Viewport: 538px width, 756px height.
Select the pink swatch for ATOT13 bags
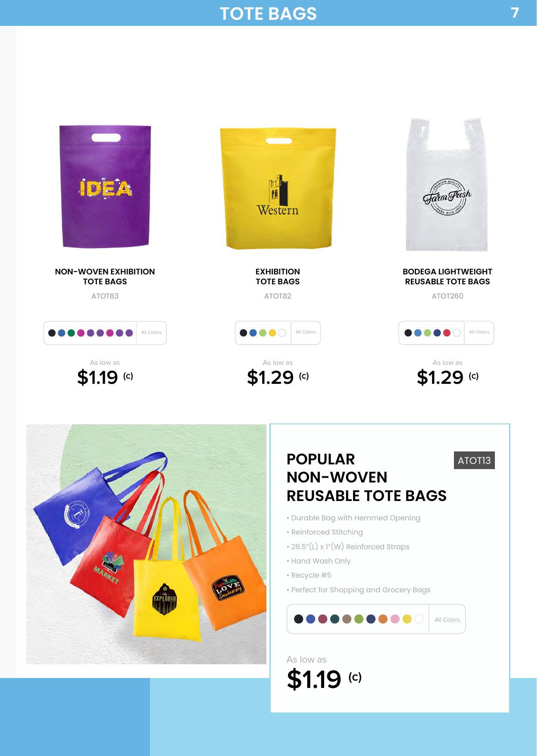395,619
